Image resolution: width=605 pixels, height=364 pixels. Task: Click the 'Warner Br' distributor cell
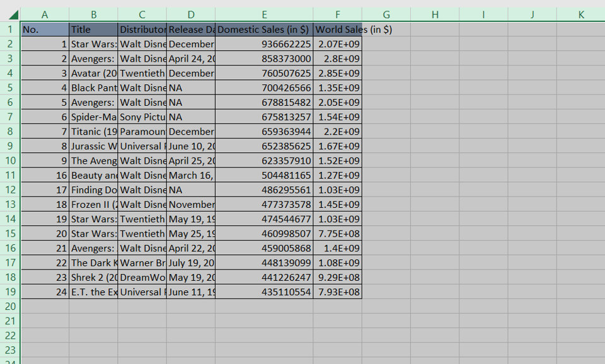pyautogui.click(x=142, y=263)
